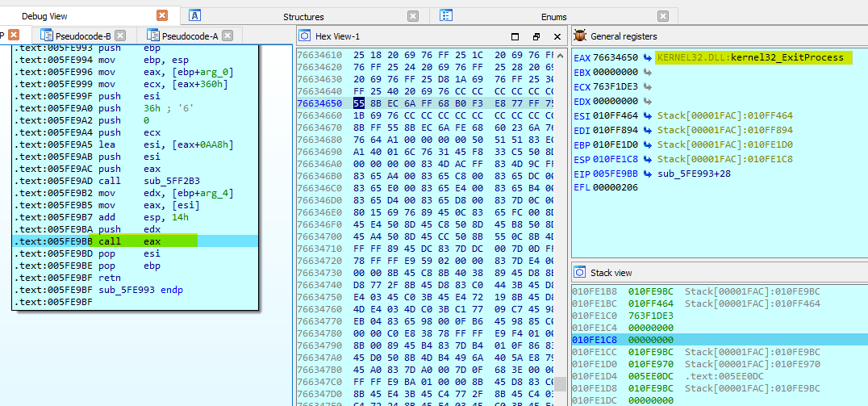
Task: Select stack row at address 010FE1B8
Action: [720, 291]
